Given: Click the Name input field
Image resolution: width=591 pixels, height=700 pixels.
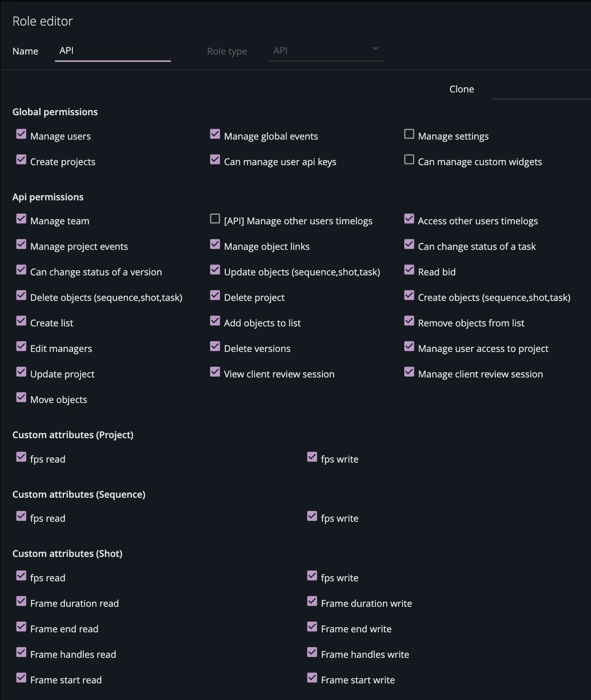Looking at the screenshot, I should (x=113, y=51).
